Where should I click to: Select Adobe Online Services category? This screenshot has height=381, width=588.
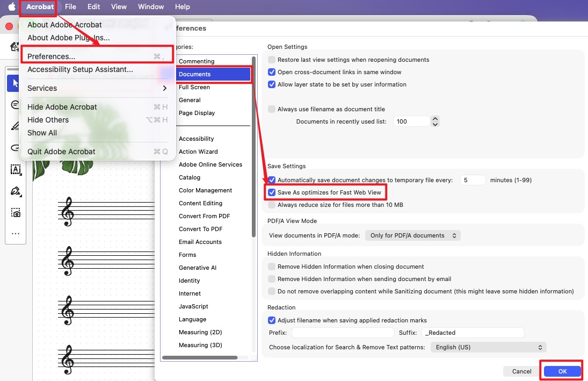coord(210,164)
